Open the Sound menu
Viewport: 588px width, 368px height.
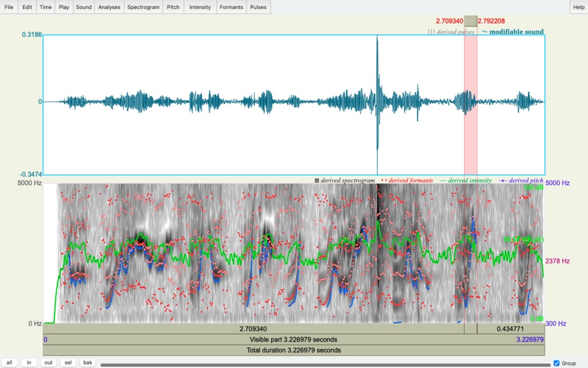tap(84, 7)
